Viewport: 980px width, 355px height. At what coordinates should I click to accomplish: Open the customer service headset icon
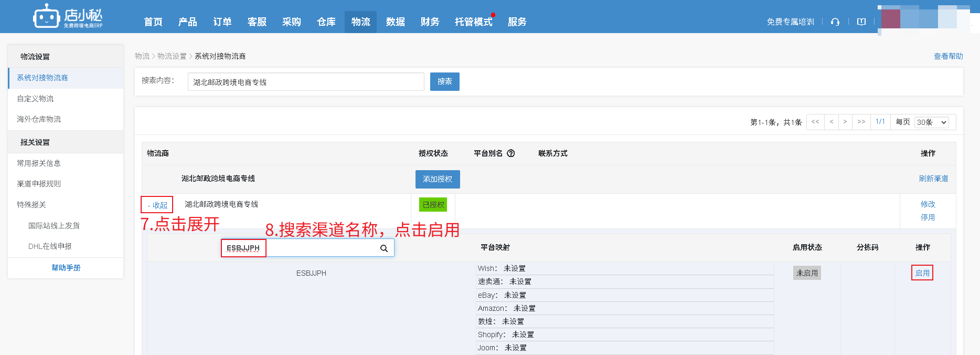pos(835,22)
